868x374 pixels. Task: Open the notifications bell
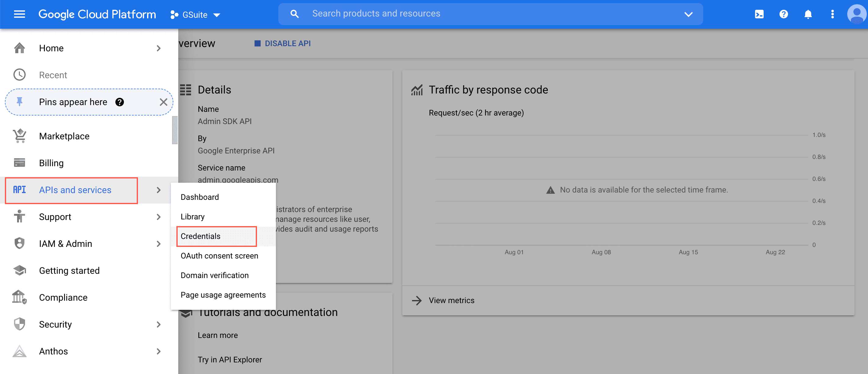click(808, 14)
